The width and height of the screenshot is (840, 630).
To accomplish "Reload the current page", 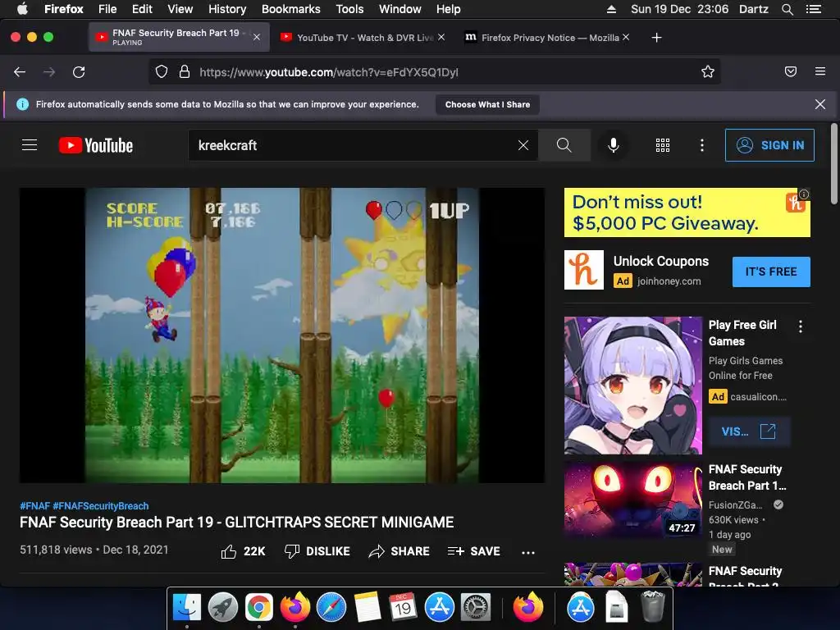I will click(x=79, y=72).
